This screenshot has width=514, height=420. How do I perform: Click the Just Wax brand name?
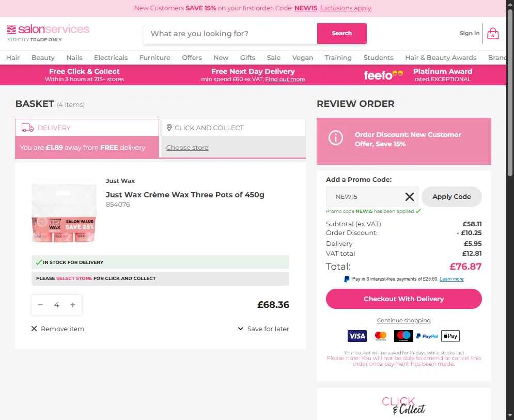click(x=120, y=181)
